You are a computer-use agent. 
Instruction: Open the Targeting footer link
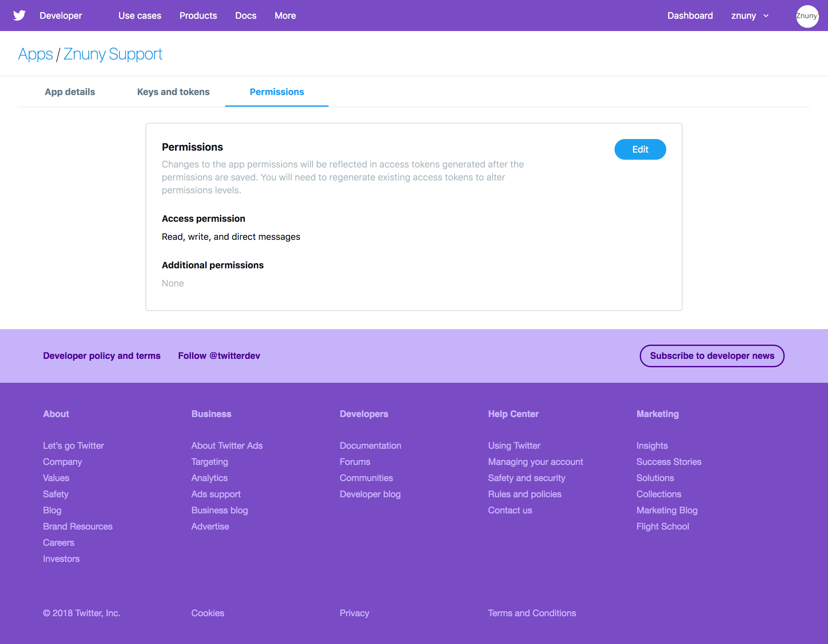click(209, 462)
